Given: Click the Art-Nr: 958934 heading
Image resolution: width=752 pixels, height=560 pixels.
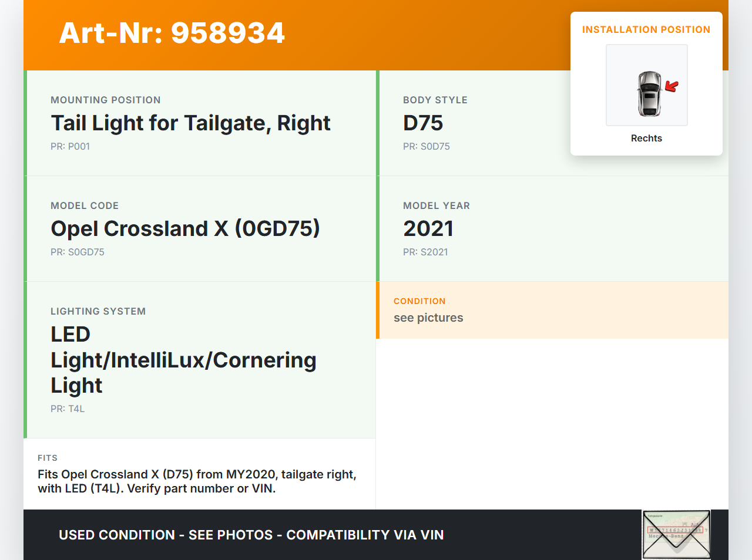Looking at the screenshot, I should click(x=172, y=33).
